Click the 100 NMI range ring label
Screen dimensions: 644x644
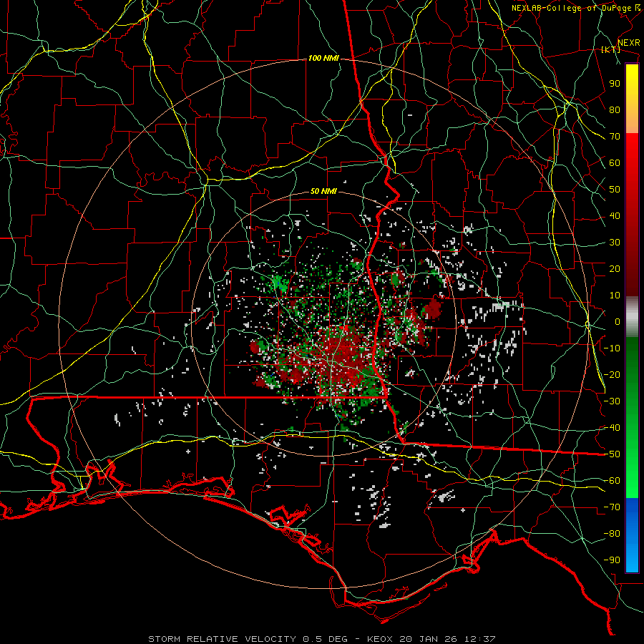tap(323, 59)
